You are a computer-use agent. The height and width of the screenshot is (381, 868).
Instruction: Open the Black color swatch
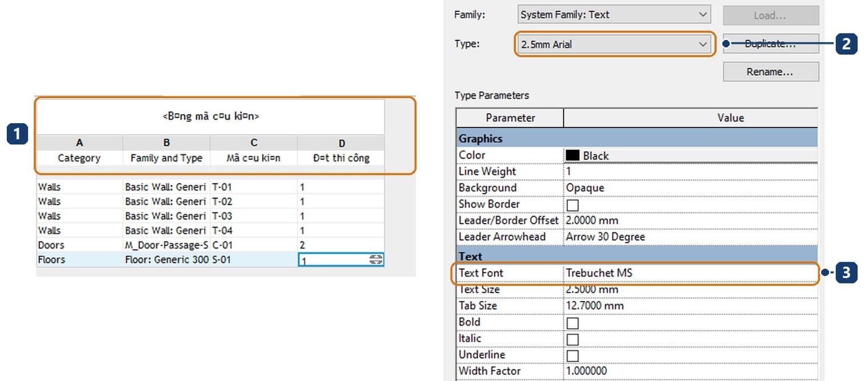(x=573, y=155)
